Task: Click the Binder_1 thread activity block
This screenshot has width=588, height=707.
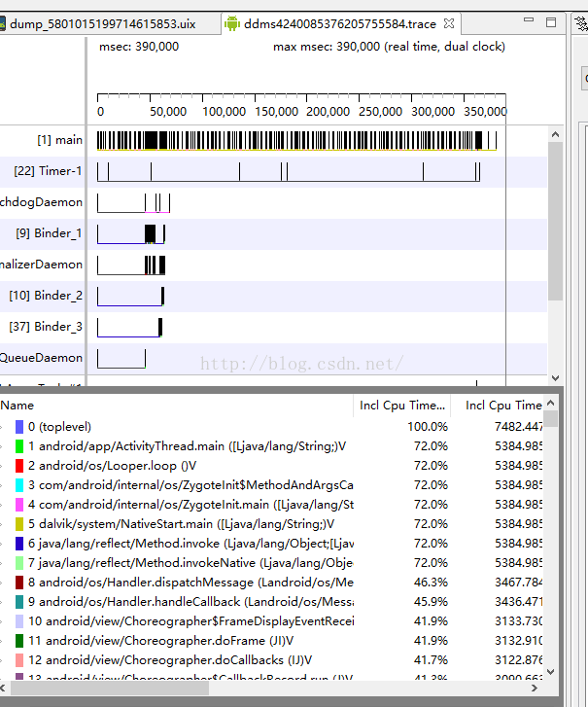Action: (x=150, y=234)
